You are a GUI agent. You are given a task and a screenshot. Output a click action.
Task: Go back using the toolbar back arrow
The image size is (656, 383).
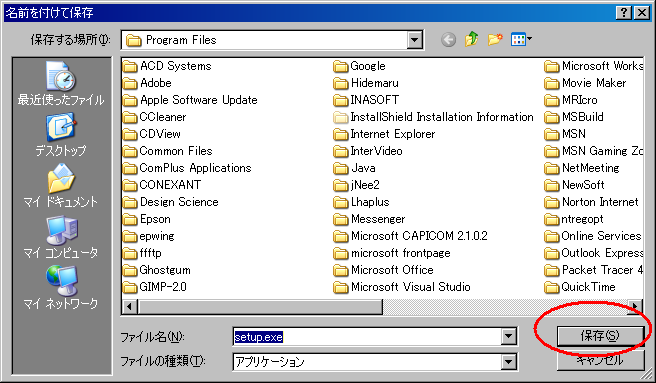coord(448,40)
